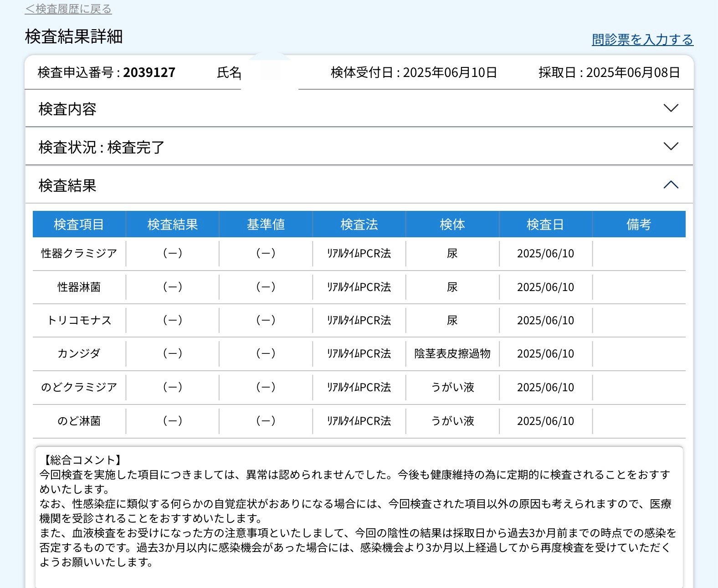The image size is (718, 588).
Task: Click the 検査項目 column header
Action: pyautogui.click(x=79, y=225)
